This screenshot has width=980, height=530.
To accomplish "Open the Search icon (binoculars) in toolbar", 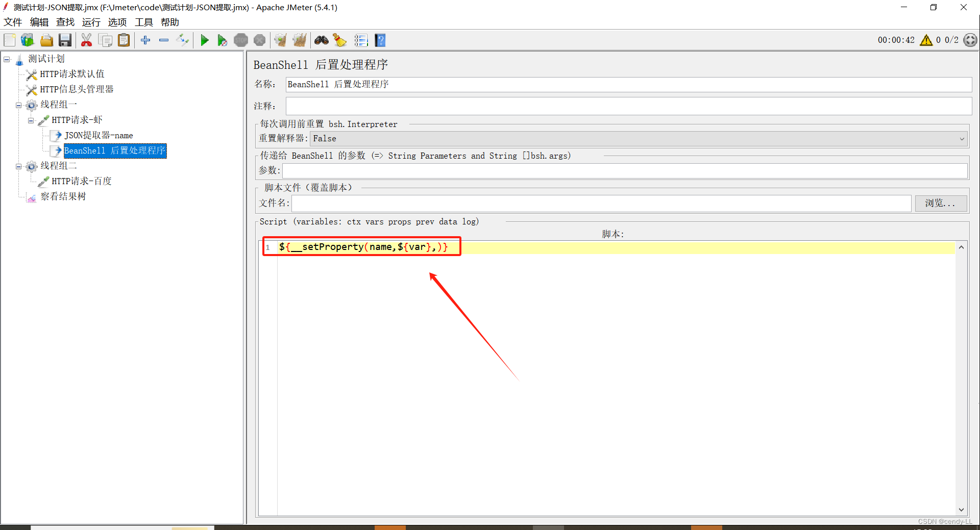I will [321, 40].
